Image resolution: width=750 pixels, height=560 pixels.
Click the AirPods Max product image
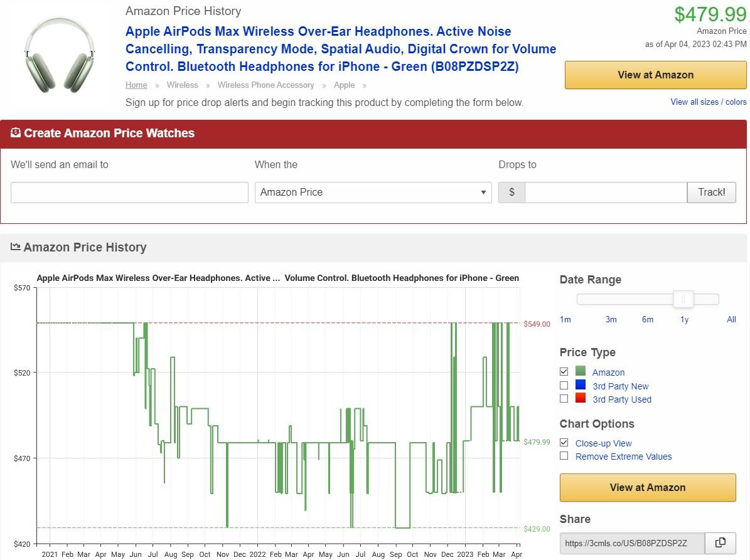coord(60,55)
